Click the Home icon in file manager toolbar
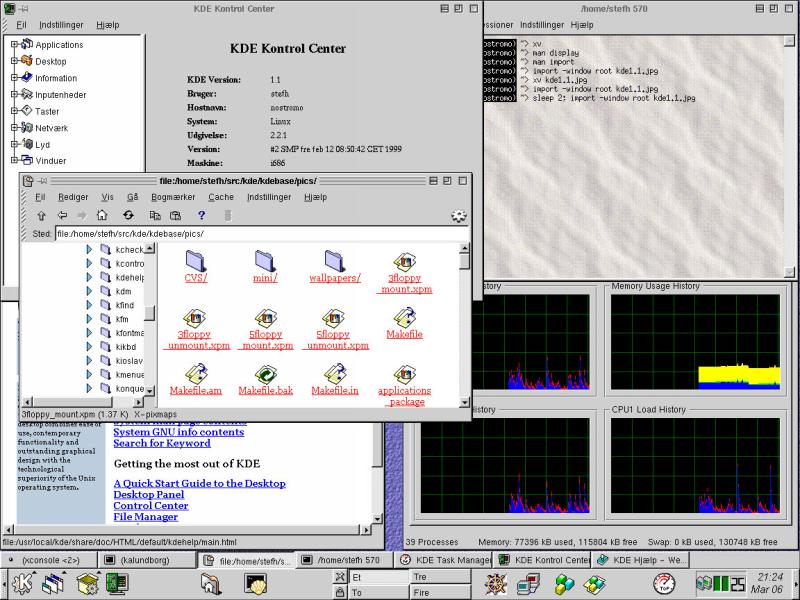Viewport: 800px width, 600px height. pyautogui.click(x=102, y=215)
